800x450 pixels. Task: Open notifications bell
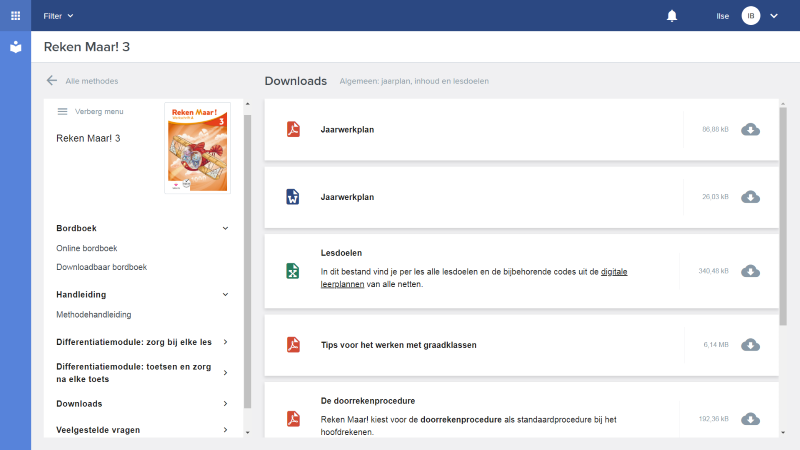point(672,16)
